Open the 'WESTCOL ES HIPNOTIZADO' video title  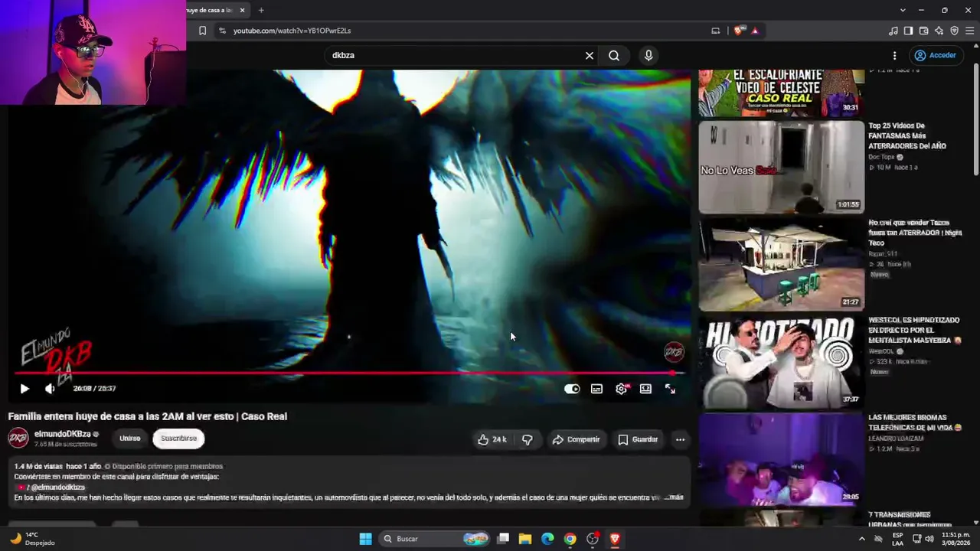click(x=914, y=330)
